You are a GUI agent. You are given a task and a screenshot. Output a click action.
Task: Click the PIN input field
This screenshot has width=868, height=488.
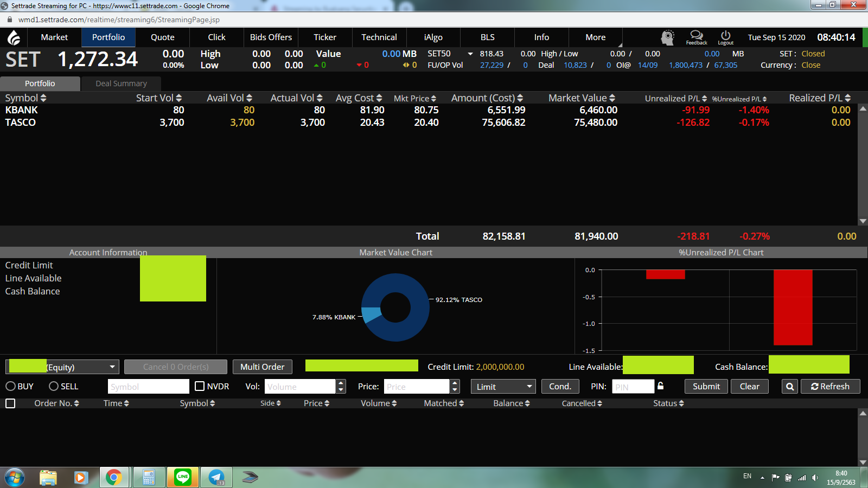[x=634, y=387]
